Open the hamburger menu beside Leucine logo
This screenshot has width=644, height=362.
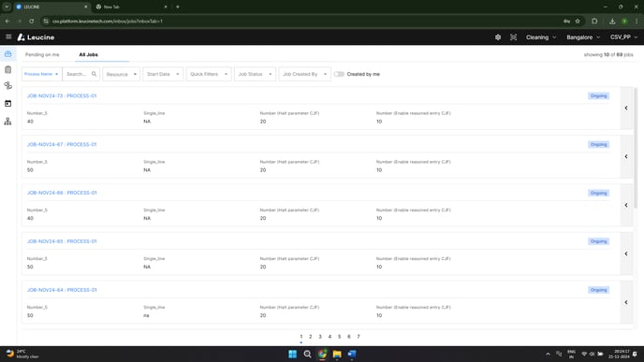[8, 36]
